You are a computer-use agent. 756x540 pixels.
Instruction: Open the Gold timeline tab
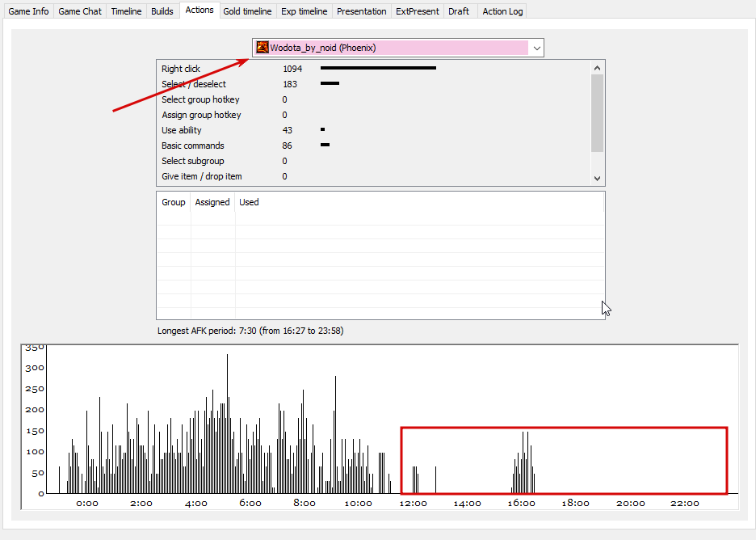click(x=247, y=11)
